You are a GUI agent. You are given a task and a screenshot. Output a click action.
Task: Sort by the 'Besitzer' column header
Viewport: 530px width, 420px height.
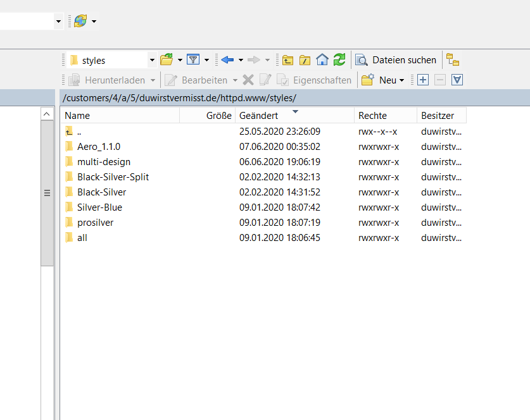click(x=441, y=116)
